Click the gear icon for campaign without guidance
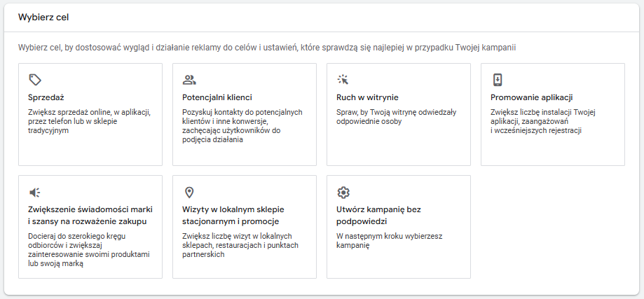This screenshot has width=644, height=299. (x=343, y=192)
